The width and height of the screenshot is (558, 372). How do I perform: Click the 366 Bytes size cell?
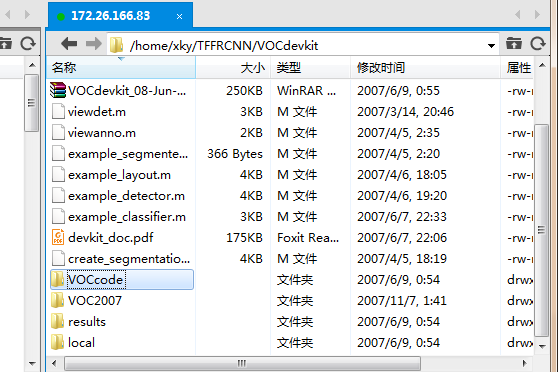(235, 154)
